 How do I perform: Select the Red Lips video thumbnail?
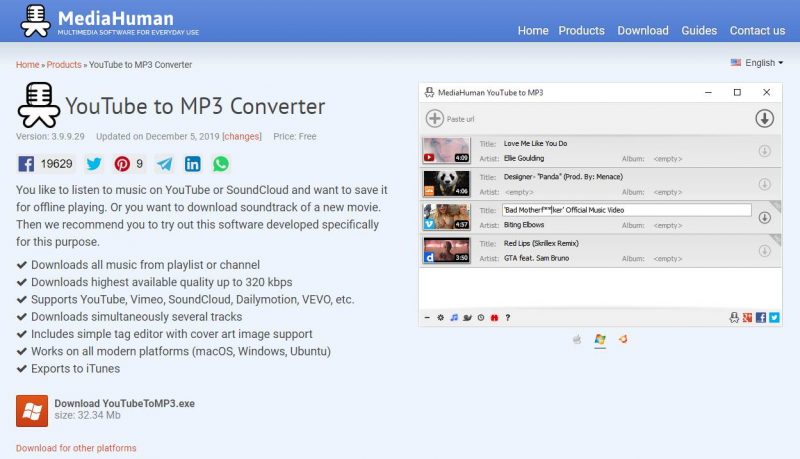446,250
